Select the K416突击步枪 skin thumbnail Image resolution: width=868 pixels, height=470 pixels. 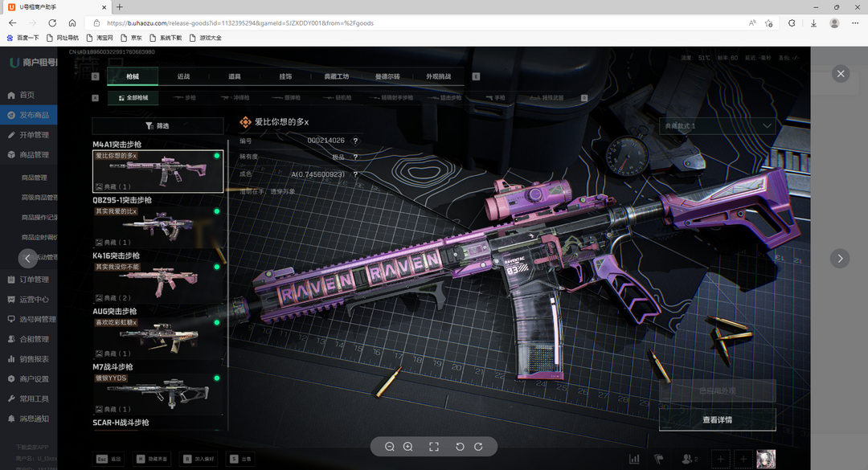click(x=158, y=281)
